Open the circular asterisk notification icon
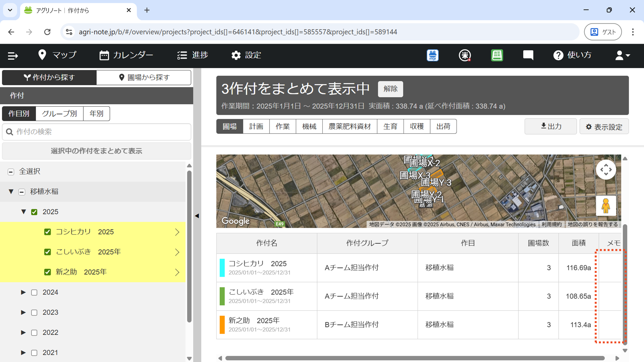This screenshot has height=362, width=644. pyautogui.click(x=465, y=55)
